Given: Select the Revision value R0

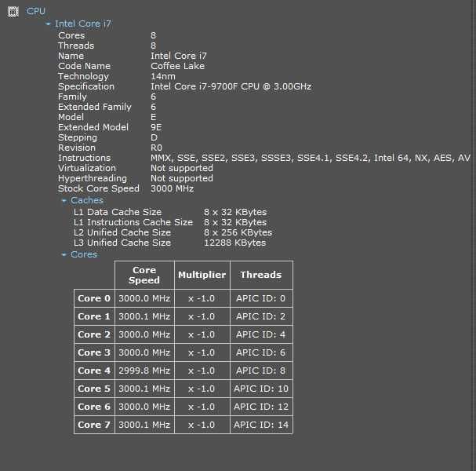Looking at the screenshot, I should [156, 148].
